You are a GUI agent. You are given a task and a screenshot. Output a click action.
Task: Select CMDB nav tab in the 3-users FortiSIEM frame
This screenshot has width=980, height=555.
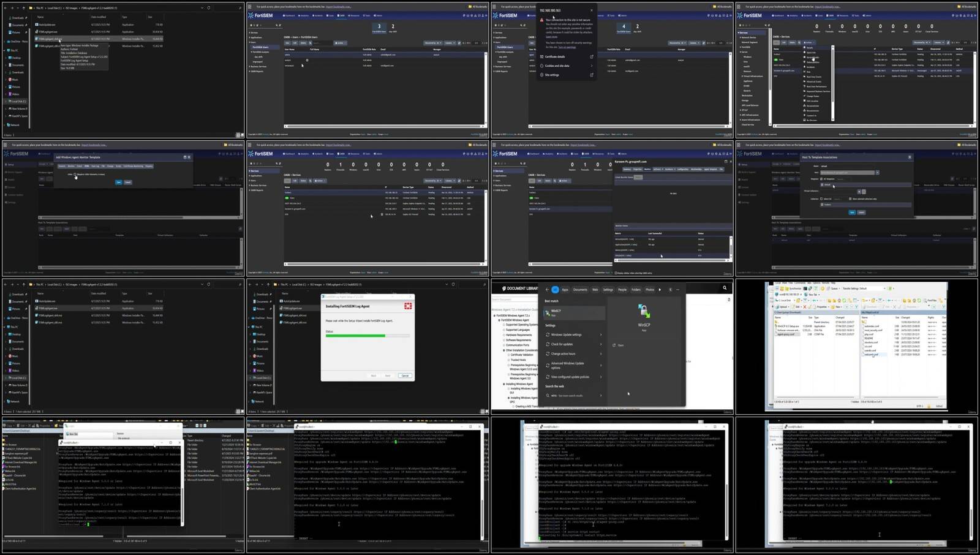(x=341, y=16)
